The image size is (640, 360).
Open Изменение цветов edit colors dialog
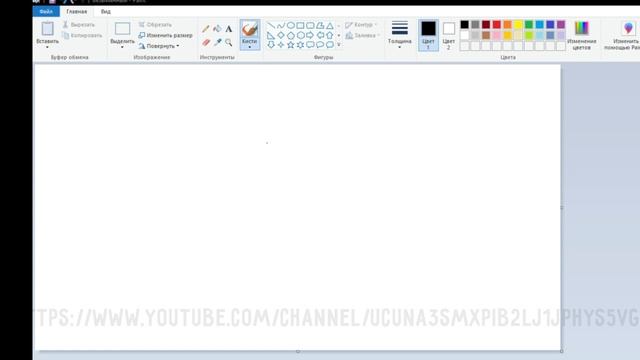pos(582,36)
